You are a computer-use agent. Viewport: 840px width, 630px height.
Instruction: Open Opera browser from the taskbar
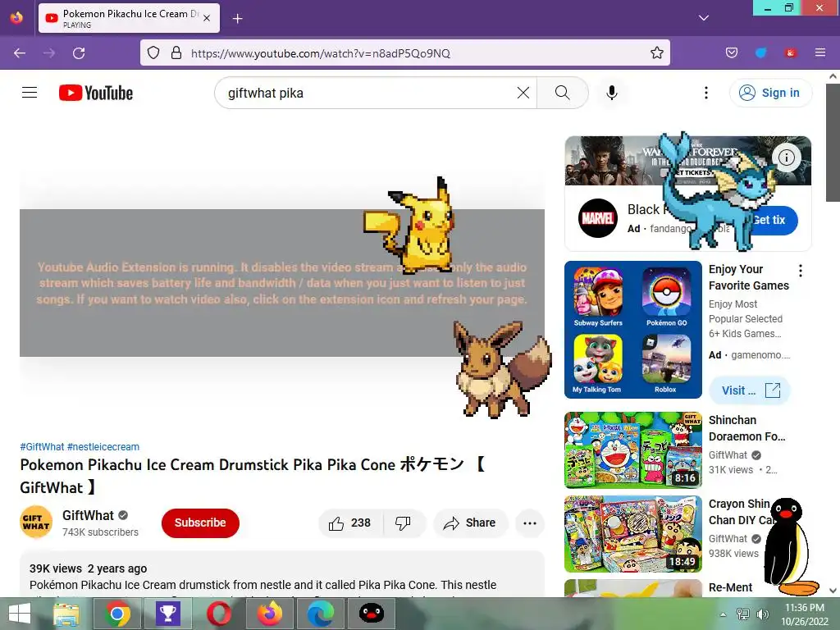click(218, 614)
